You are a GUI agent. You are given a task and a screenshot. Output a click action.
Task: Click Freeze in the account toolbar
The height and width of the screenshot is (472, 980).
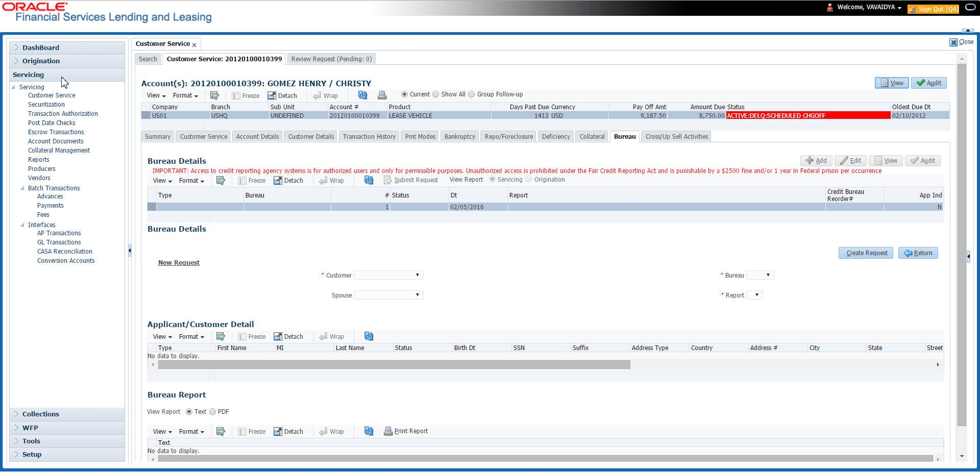pos(246,95)
